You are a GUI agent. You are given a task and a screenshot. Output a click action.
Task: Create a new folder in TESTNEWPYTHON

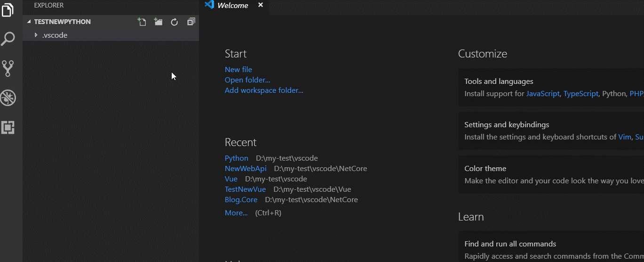[159, 22]
